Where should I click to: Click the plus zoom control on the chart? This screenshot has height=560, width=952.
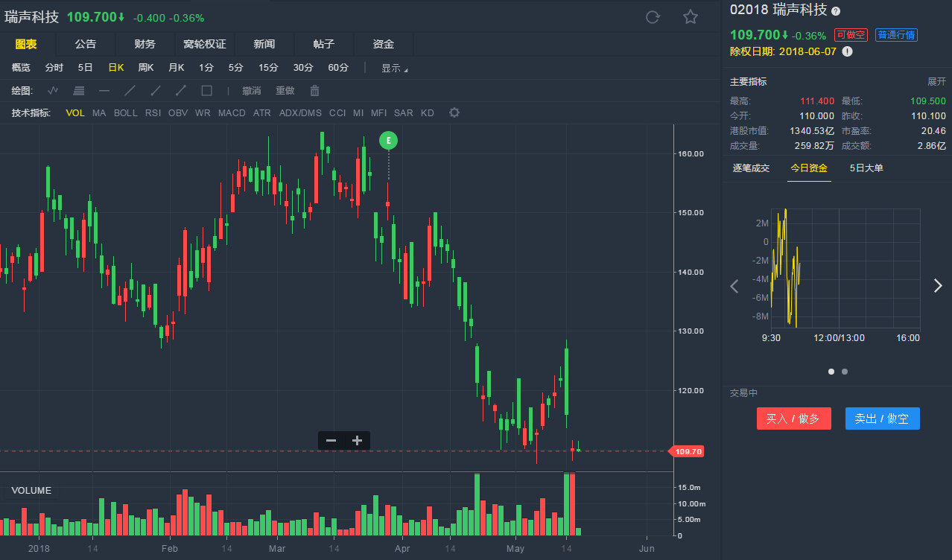coord(356,440)
